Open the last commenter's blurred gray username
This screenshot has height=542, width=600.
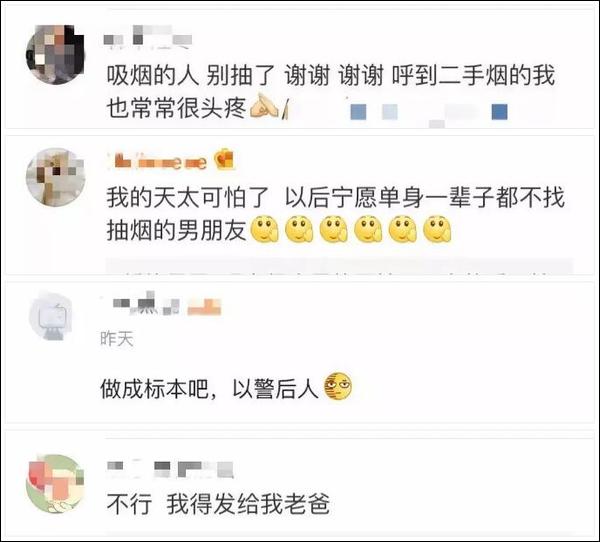[170, 469]
